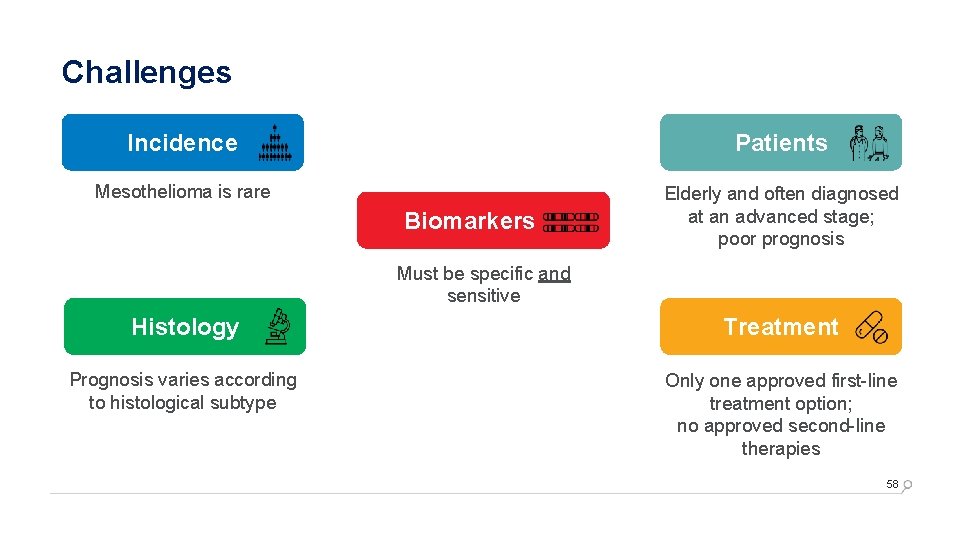Click 'Elderly and often diagnosed' text
960x540 pixels.
coord(781,193)
